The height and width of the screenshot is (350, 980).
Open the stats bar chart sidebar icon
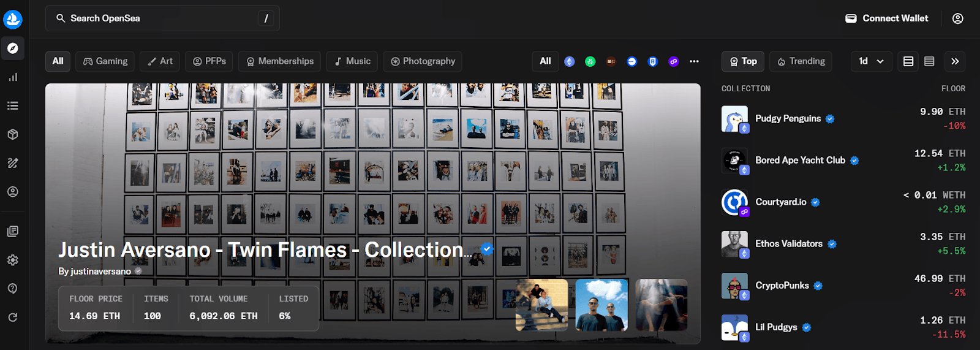[x=13, y=77]
